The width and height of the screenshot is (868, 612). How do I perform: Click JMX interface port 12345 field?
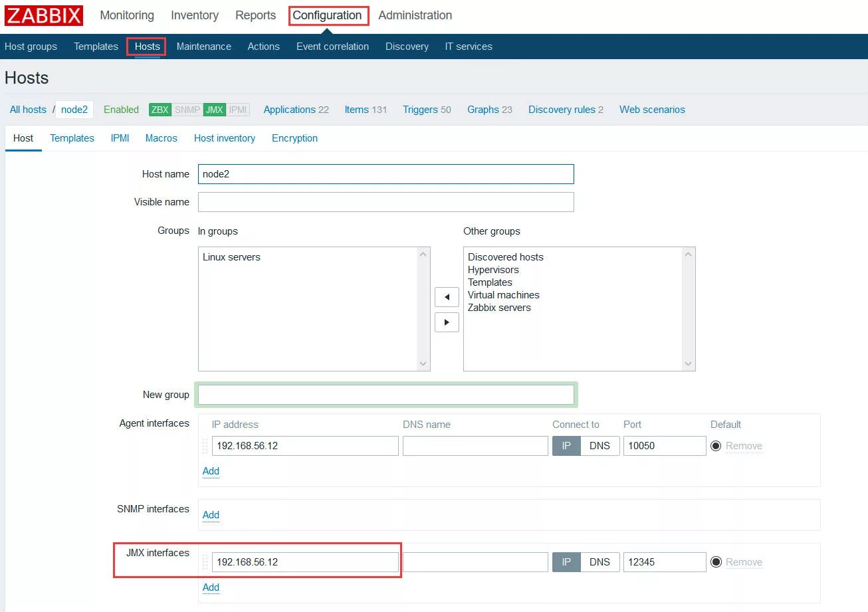point(665,562)
